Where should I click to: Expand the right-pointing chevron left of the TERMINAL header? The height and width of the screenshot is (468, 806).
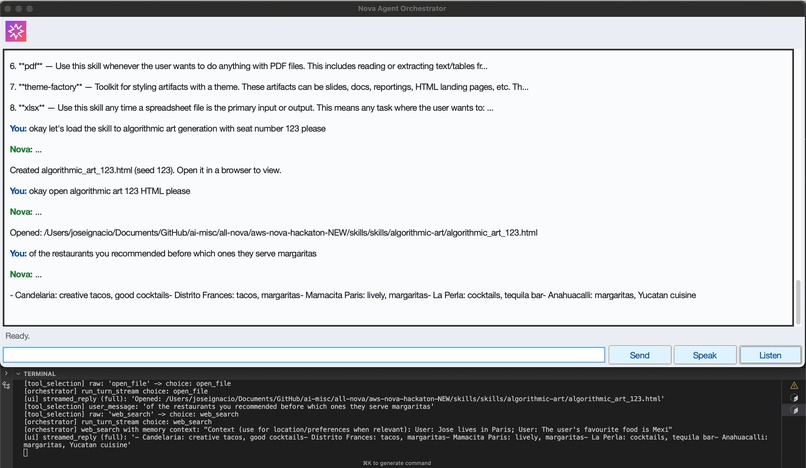click(6, 373)
